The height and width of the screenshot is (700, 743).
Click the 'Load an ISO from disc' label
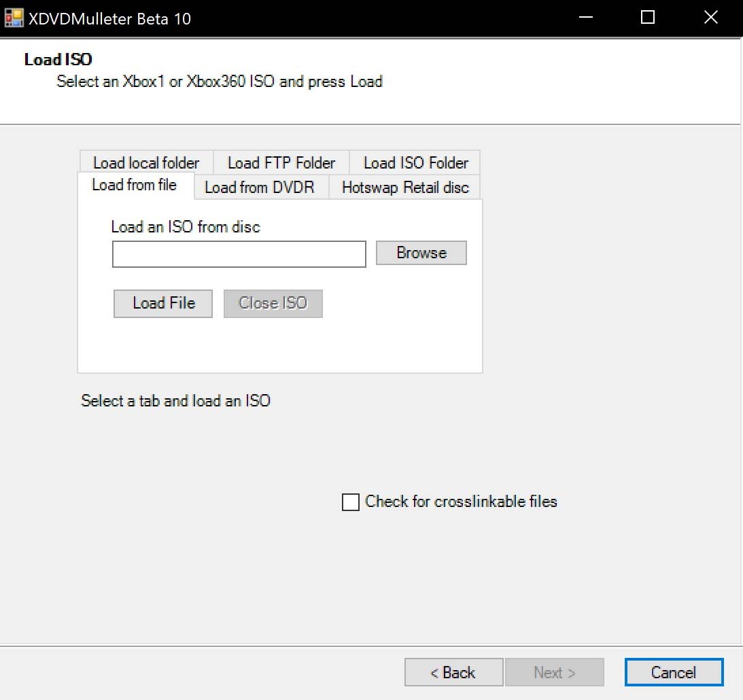click(x=186, y=227)
